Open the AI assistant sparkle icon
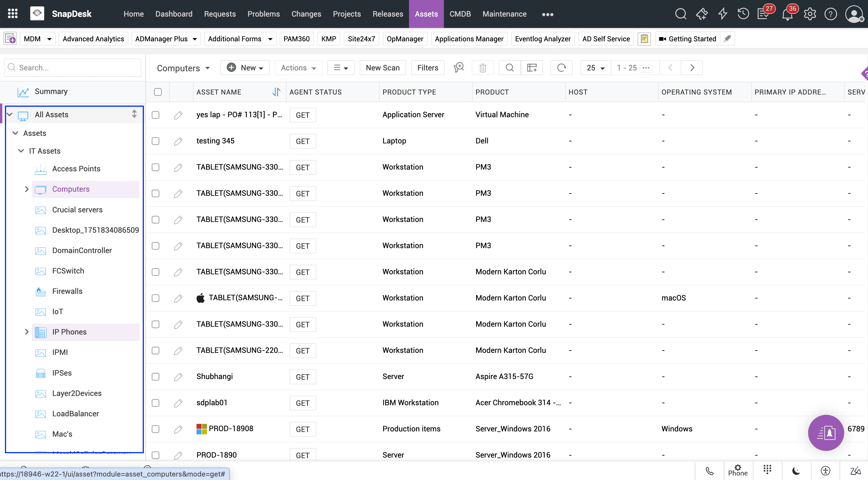This screenshot has height=480, width=868. click(702, 14)
